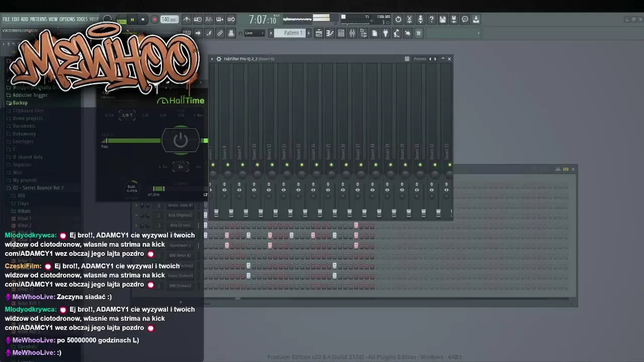Show the Channel rack view icon

(x=341, y=33)
